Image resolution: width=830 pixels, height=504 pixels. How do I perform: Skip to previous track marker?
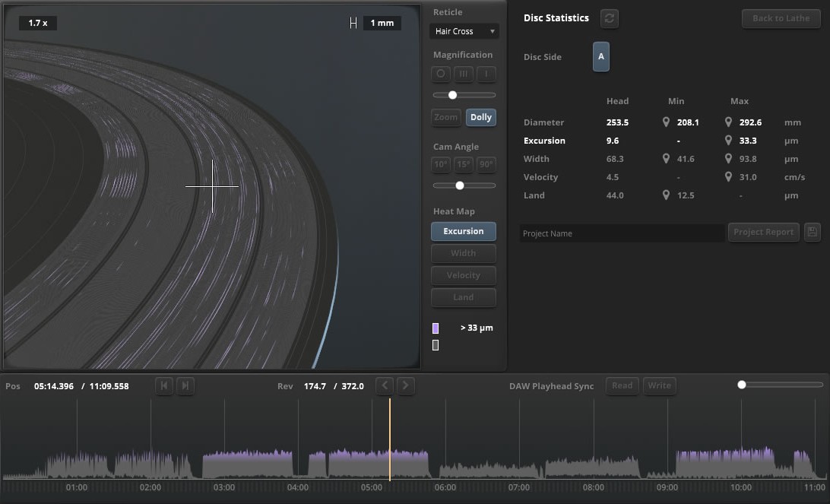pyautogui.click(x=163, y=385)
